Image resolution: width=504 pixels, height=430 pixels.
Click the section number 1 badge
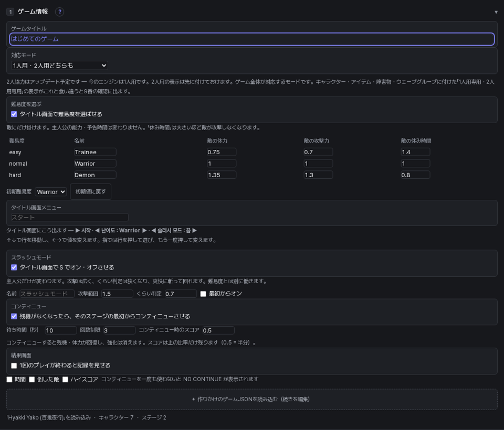tap(10, 12)
